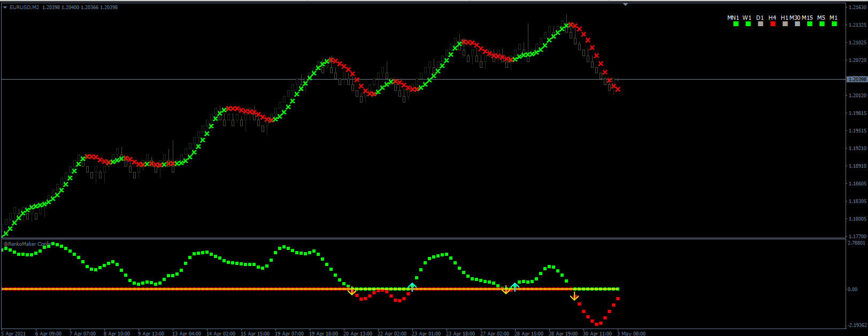868x336 pixels.
Task: Click the gray M30 timeframe square
Action: click(797, 24)
